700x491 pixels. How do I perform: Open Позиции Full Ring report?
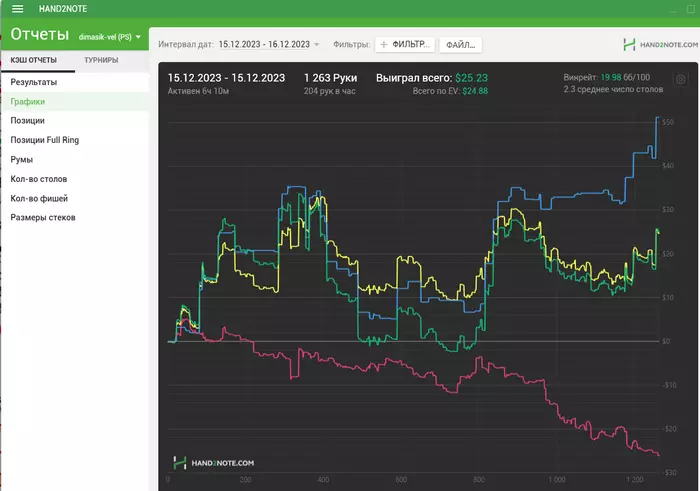click(x=75, y=140)
